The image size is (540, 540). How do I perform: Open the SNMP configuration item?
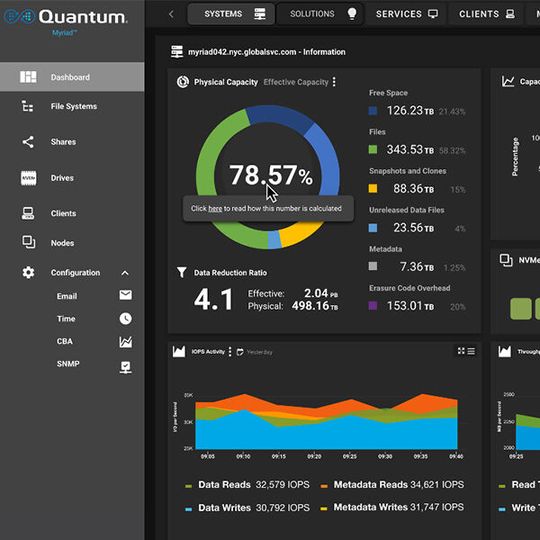68,364
